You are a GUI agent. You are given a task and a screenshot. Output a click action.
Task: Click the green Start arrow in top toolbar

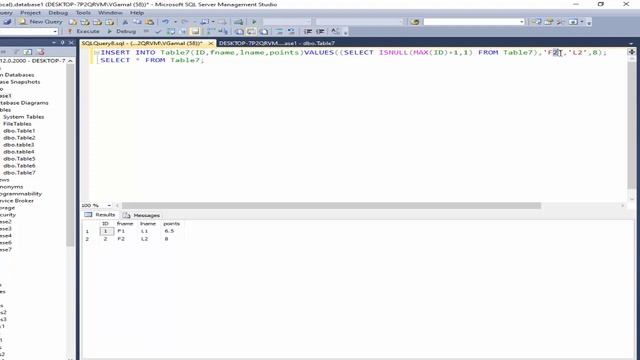(254, 22)
